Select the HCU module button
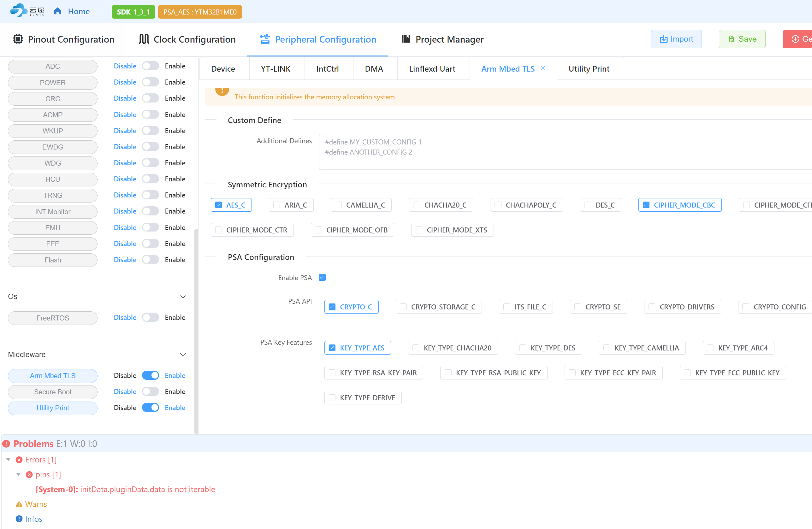This screenshot has width=812, height=529. (52, 179)
